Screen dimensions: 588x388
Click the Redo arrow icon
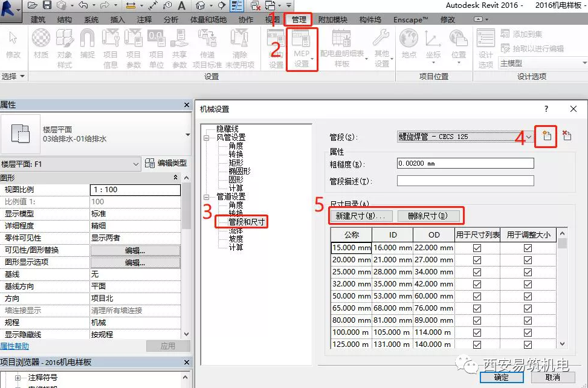(105, 5)
